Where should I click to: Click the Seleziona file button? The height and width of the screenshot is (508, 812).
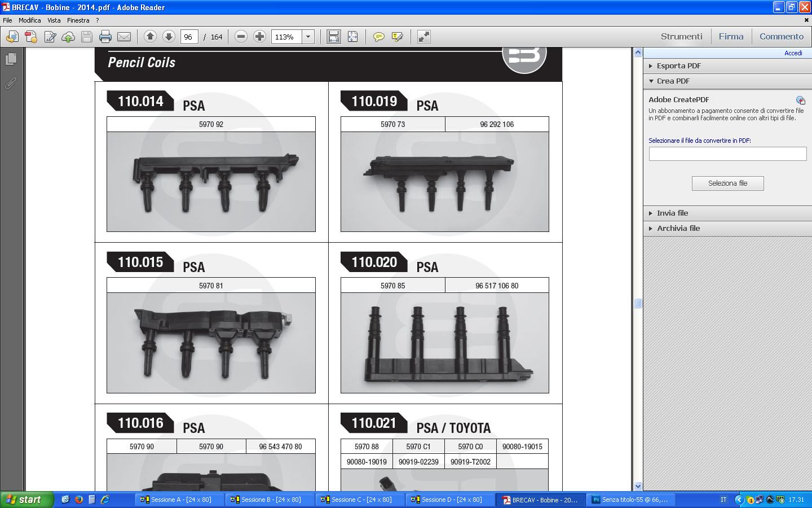pyautogui.click(x=727, y=183)
